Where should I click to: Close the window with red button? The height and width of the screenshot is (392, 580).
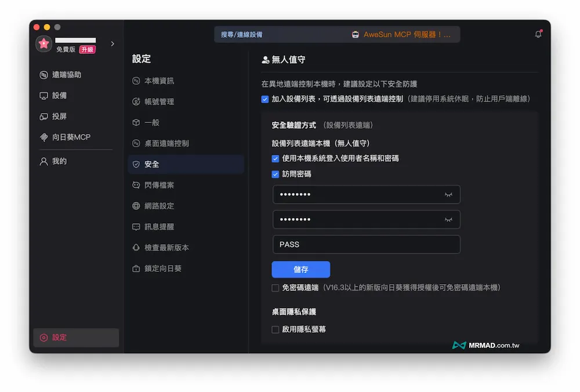click(x=37, y=27)
